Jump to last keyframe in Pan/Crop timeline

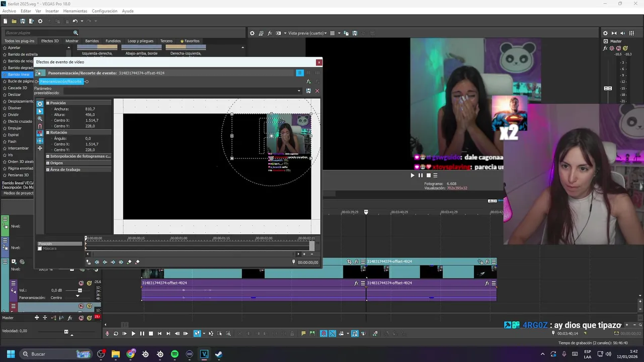(x=121, y=262)
